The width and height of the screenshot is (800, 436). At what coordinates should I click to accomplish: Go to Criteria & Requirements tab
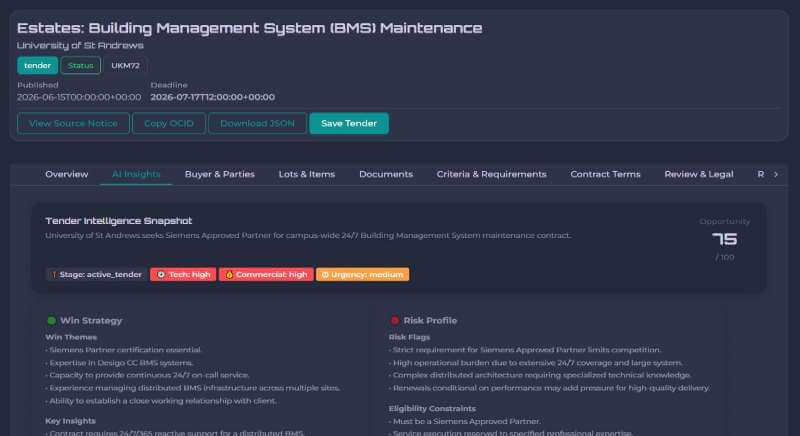click(491, 174)
